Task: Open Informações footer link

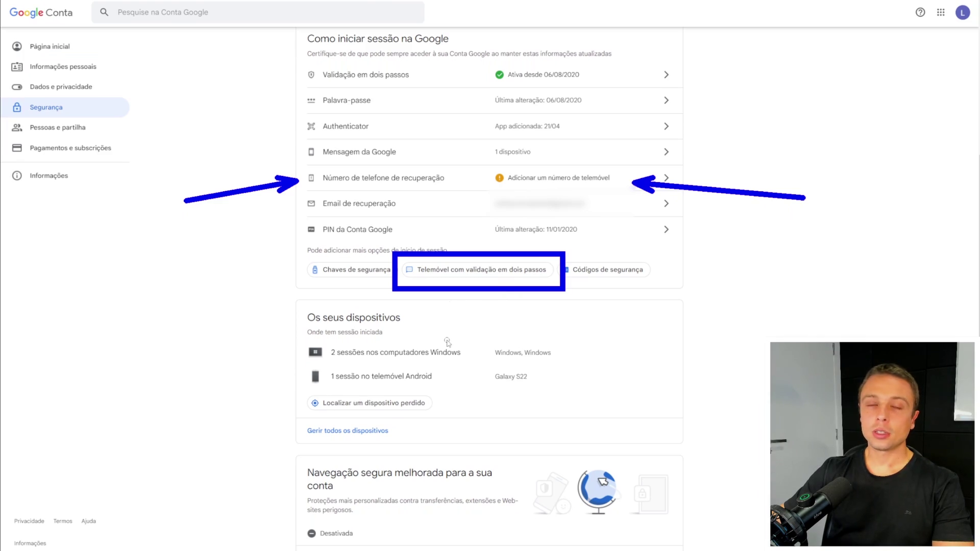Action: [x=30, y=544]
